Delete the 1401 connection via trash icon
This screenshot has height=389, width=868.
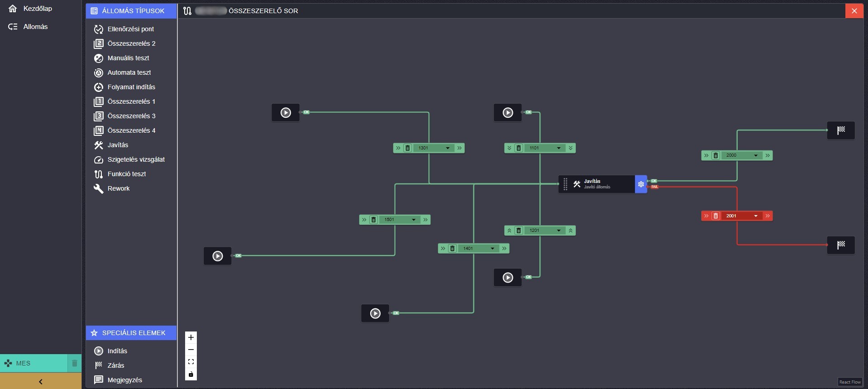coord(452,249)
